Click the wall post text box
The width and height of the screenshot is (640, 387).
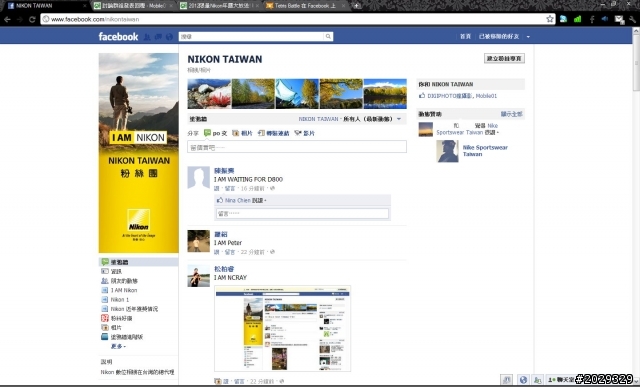(x=297, y=147)
